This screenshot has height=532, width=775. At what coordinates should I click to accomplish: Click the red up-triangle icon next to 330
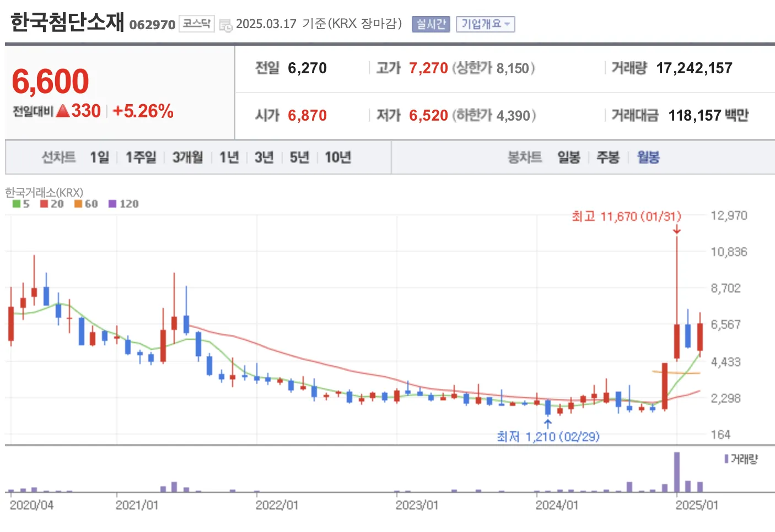coord(63,111)
